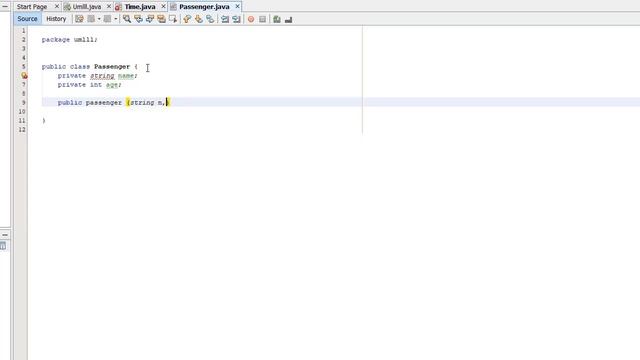This screenshot has width=640, height=360.
Task: Click line number 12 in gutter
Action: (22, 129)
